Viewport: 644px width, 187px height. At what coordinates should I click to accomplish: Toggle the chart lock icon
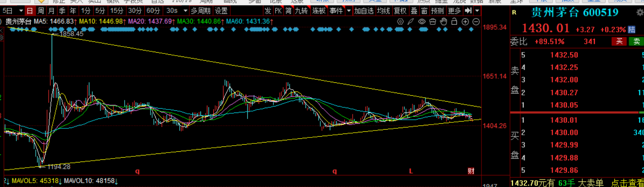tap(454, 21)
